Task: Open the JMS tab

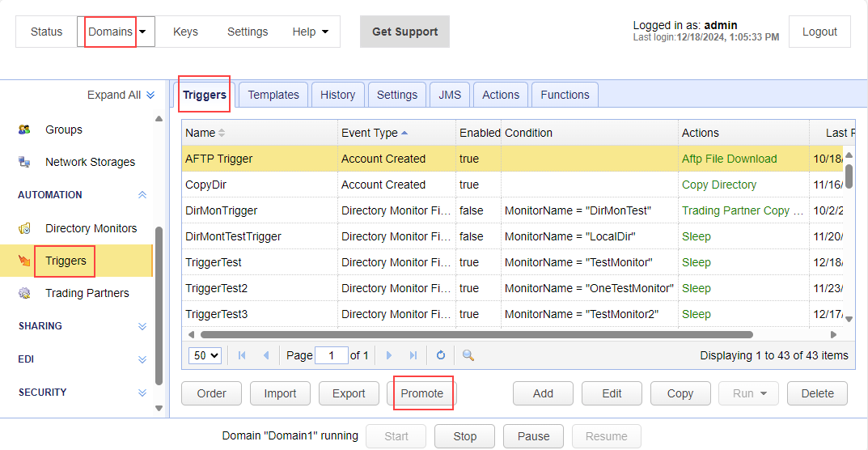Action: point(450,95)
